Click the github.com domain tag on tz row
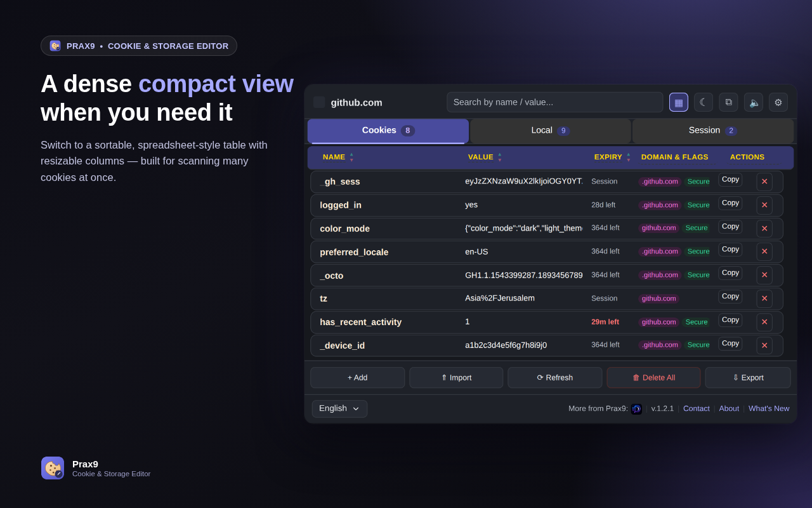 click(658, 298)
